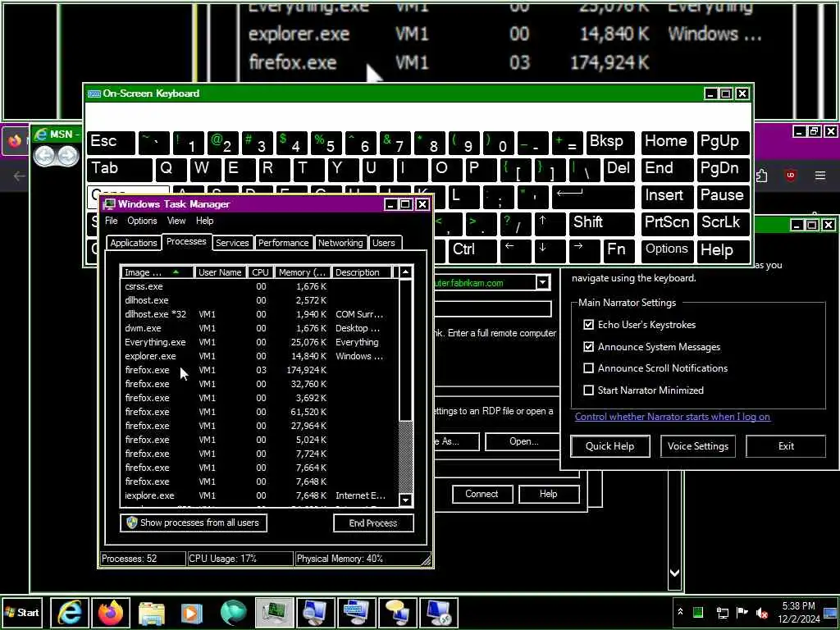Switch to Magnifier taskbar button

(x=316, y=612)
